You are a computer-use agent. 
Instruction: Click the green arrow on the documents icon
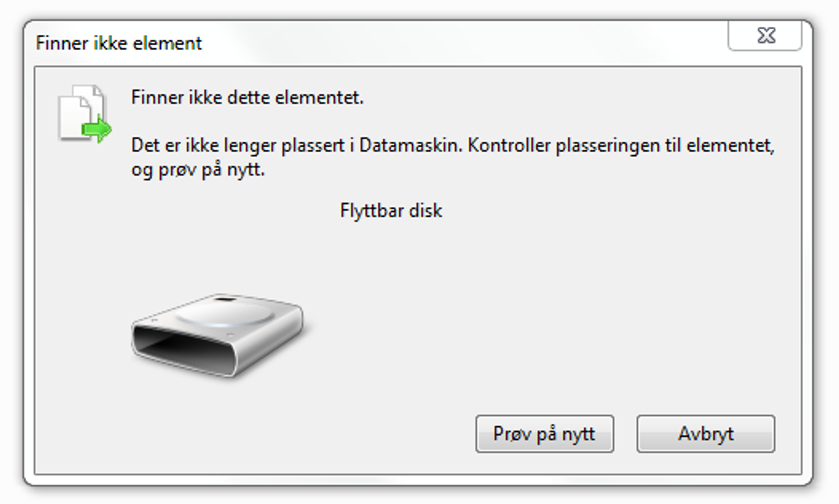(97, 129)
